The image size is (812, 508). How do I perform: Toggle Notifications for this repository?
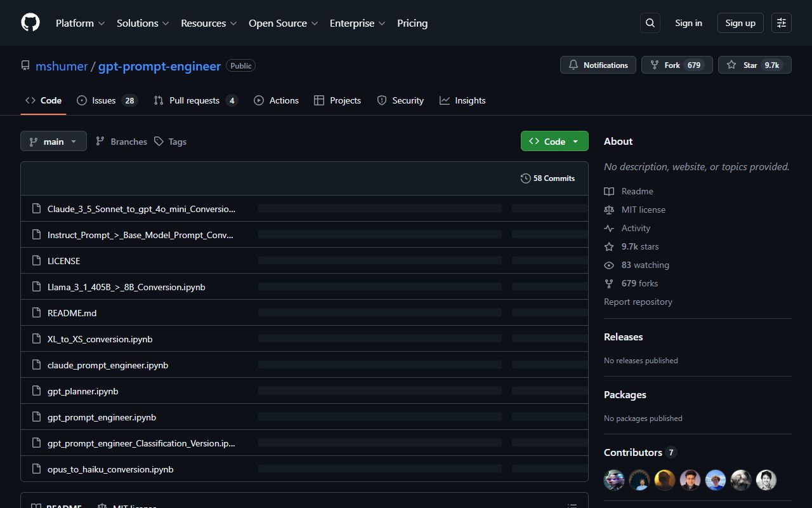pyautogui.click(x=598, y=65)
